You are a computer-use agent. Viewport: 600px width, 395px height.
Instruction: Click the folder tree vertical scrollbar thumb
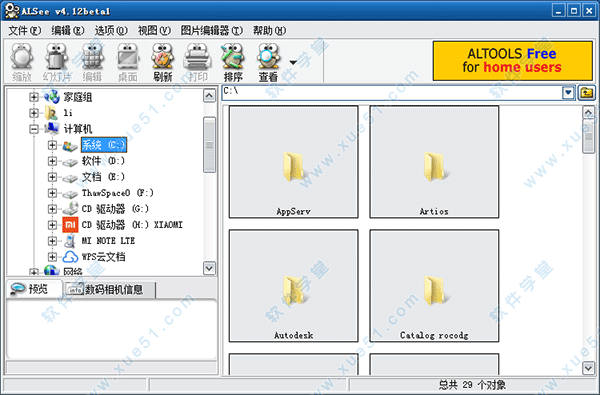click(209, 145)
